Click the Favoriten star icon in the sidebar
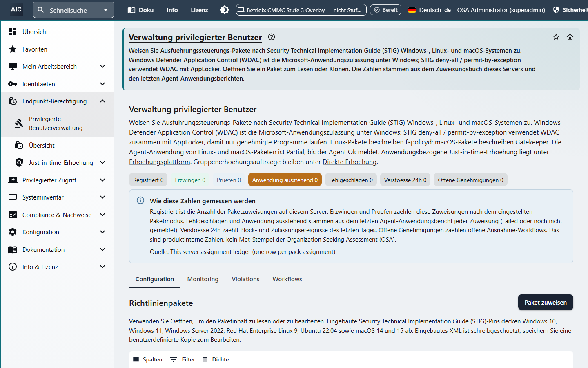Screen dimensions: 588x368 click(x=13, y=49)
